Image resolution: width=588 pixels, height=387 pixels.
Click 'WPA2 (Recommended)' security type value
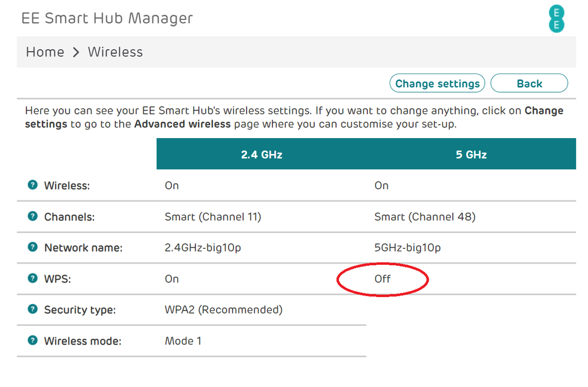tap(224, 310)
